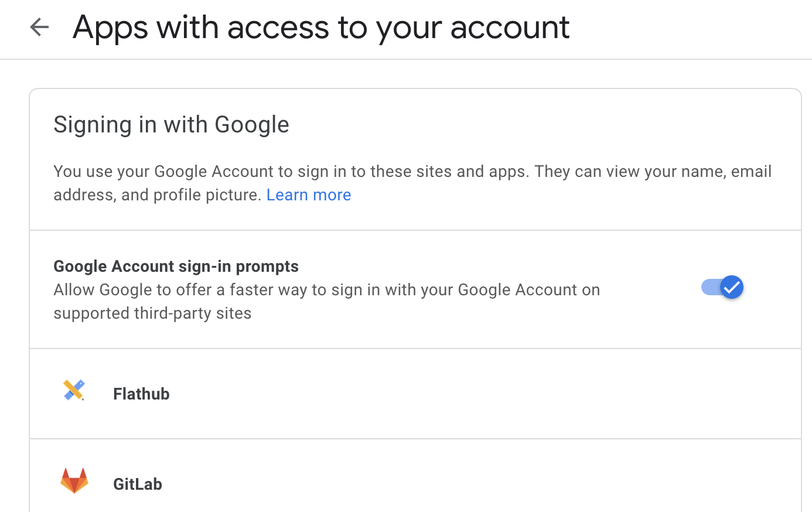Click the GitLab label text

pyautogui.click(x=137, y=483)
